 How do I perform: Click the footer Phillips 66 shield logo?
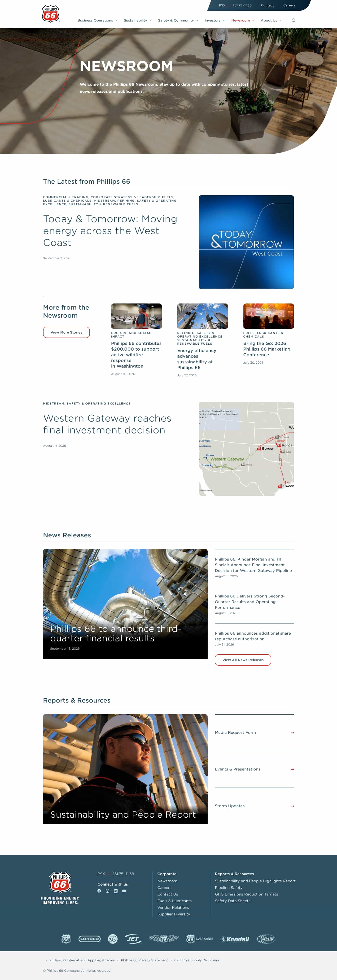(x=60, y=882)
